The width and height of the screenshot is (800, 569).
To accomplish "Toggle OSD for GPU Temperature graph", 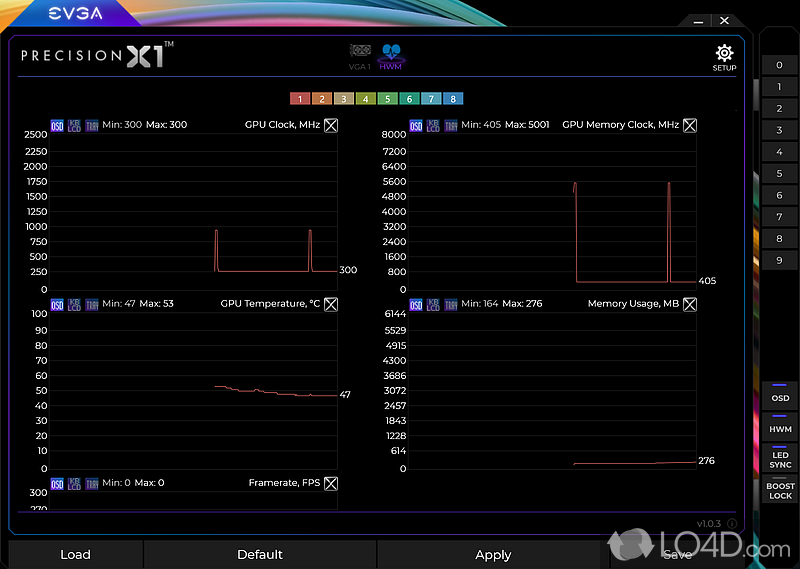I will (57, 304).
